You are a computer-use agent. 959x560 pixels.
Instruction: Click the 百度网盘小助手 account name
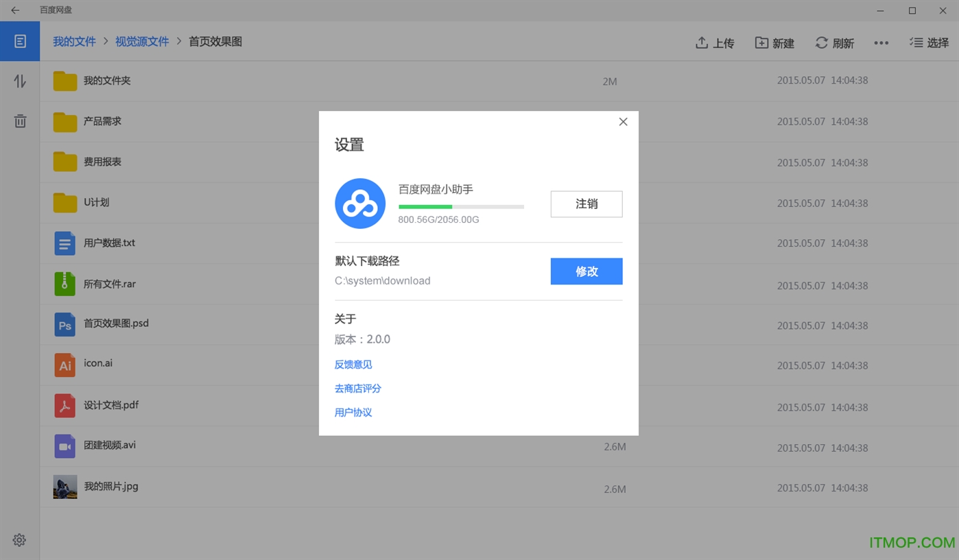point(436,189)
